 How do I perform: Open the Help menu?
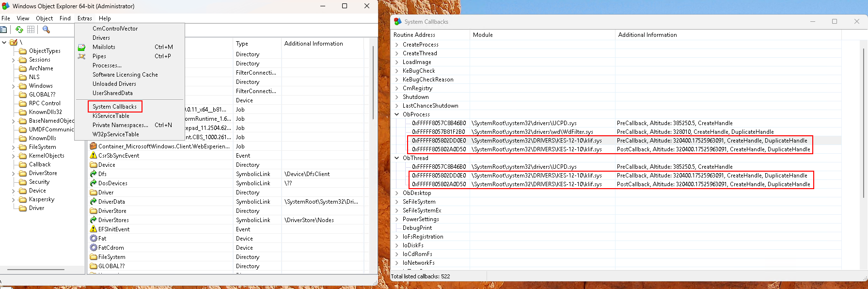105,18
